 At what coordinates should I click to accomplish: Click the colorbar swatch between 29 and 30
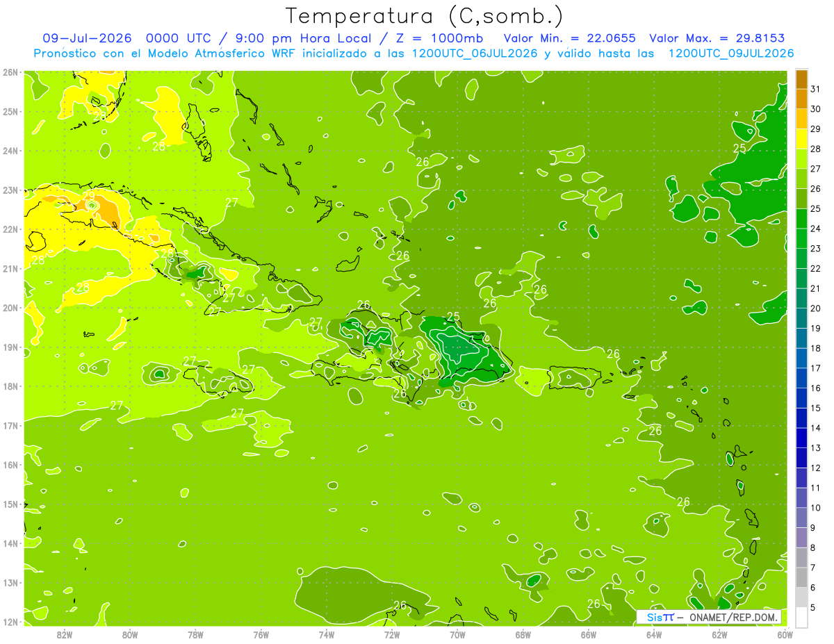pyautogui.click(x=801, y=119)
